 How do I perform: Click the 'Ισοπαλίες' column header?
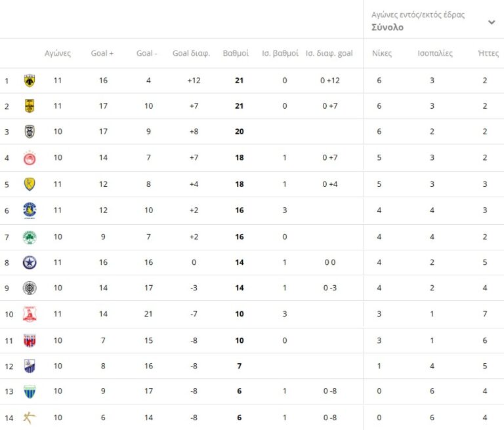435,53
